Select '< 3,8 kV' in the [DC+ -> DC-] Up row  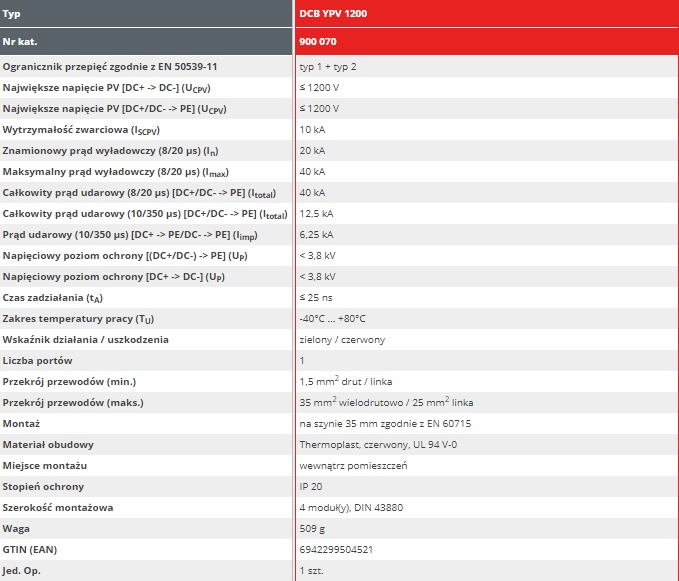coord(317,277)
